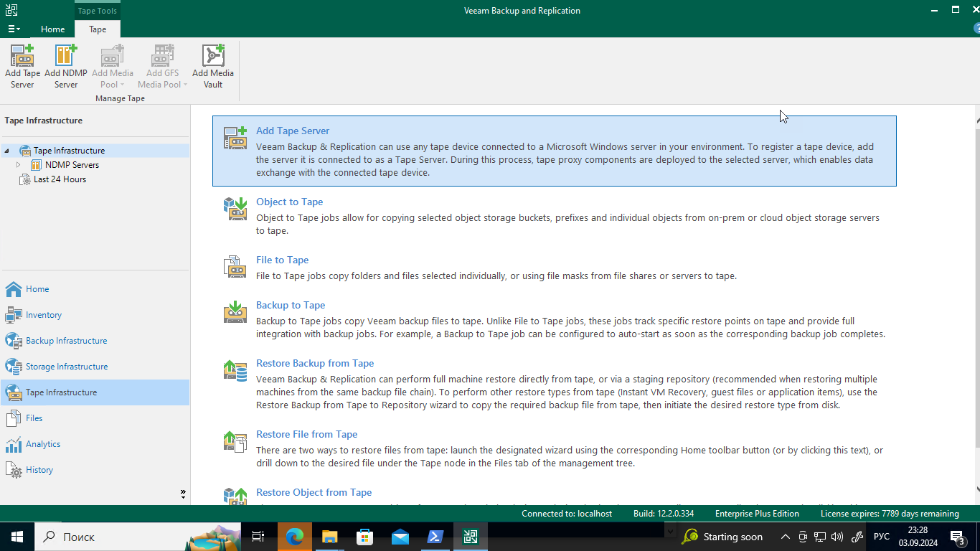Screen dimensions: 980x551
Task: Open Task View on the taskbar
Action: click(258, 537)
